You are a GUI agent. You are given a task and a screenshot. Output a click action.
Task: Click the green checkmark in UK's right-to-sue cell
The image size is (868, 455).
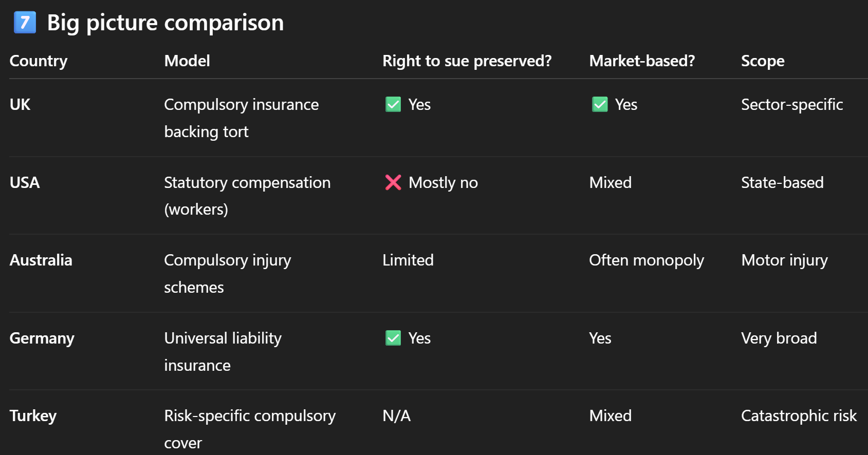pos(393,105)
